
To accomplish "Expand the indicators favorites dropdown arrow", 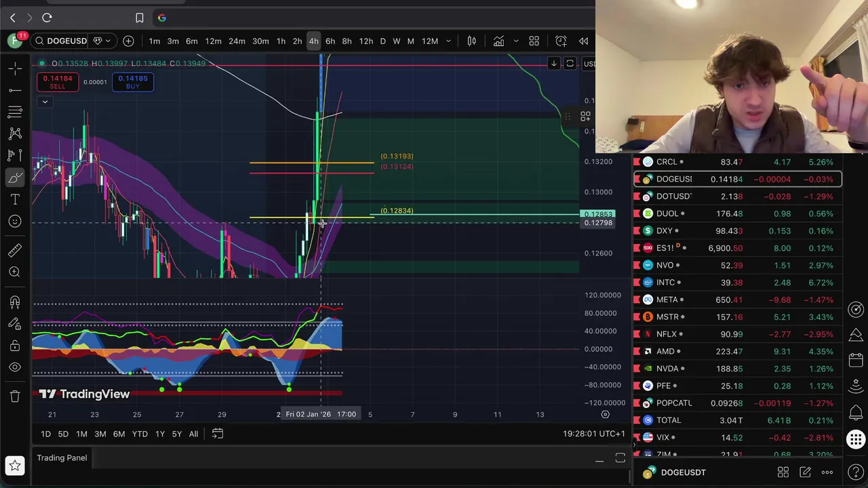I will [516, 41].
